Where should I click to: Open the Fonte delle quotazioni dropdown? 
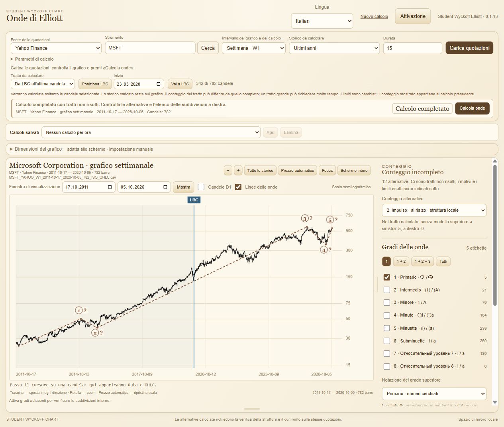click(56, 48)
